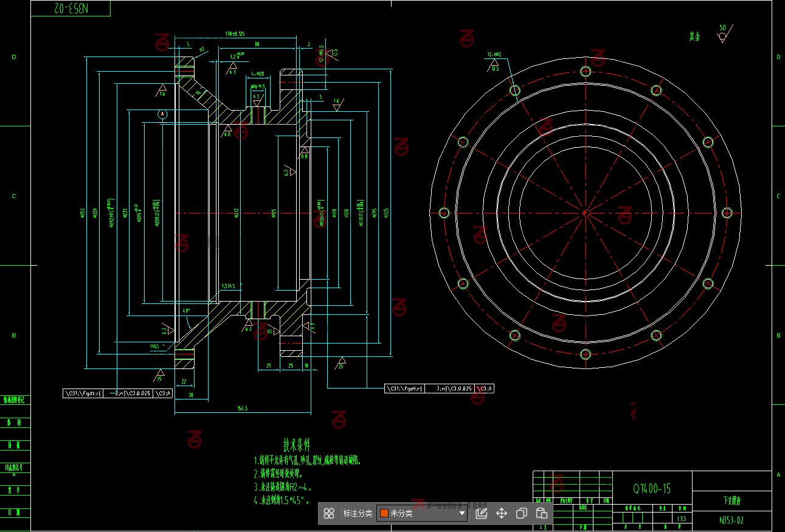Viewport: 785px width, 532px height.
Task: Click the datum A circle marker
Action: (162, 114)
